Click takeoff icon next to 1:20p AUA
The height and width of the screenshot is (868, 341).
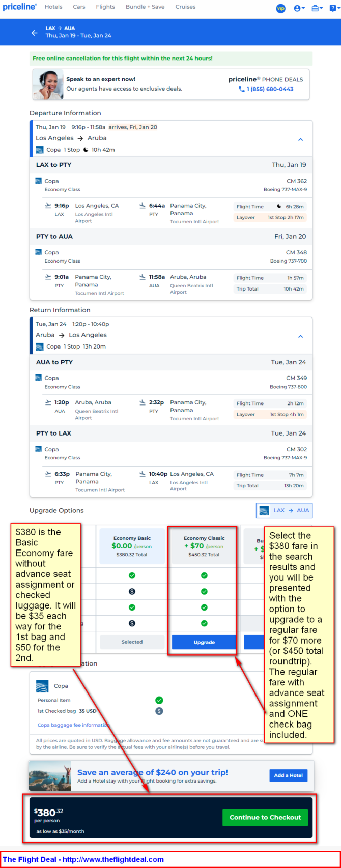[x=48, y=402]
